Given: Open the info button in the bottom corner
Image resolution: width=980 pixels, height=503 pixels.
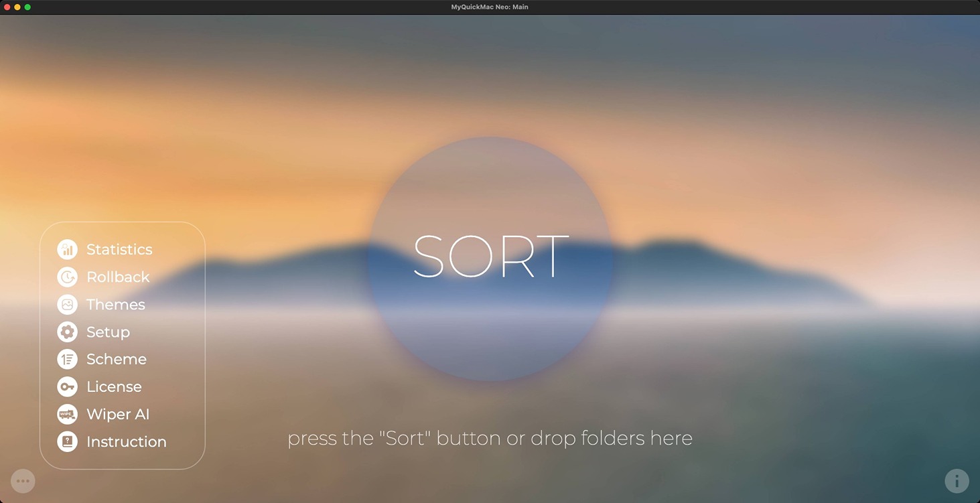Looking at the screenshot, I should pos(957,481).
